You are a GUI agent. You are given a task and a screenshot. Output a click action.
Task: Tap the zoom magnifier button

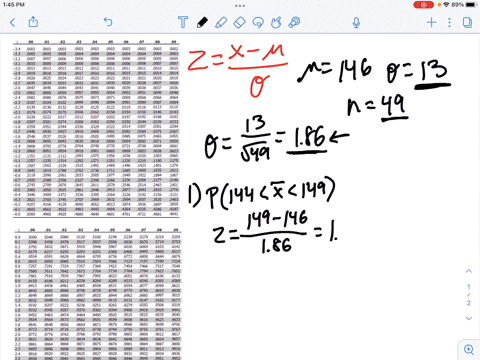[x=469, y=349]
